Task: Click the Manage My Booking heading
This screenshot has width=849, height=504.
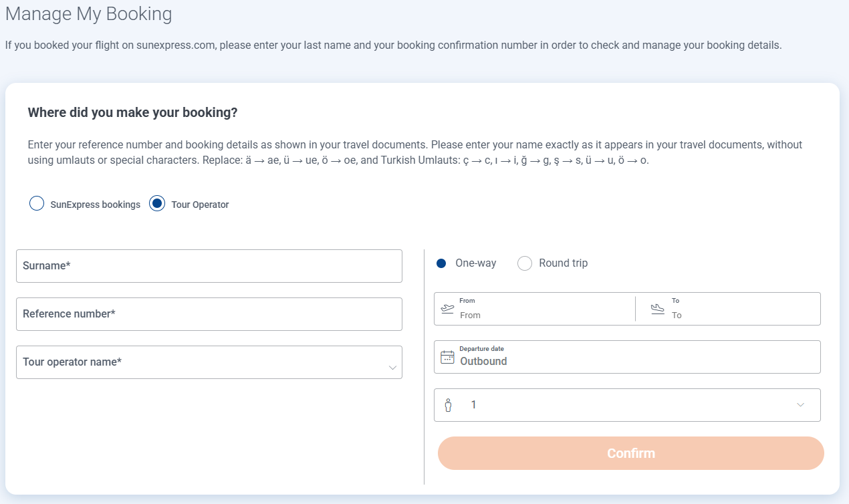Action: point(88,14)
